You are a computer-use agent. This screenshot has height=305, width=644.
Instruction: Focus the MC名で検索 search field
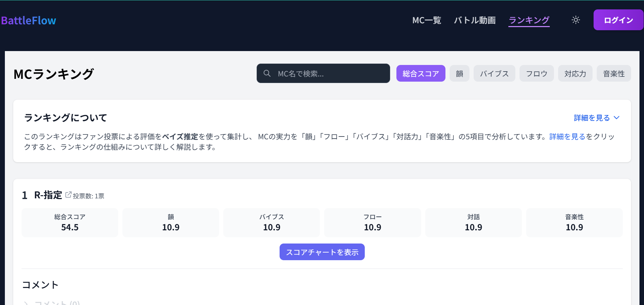(x=323, y=73)
